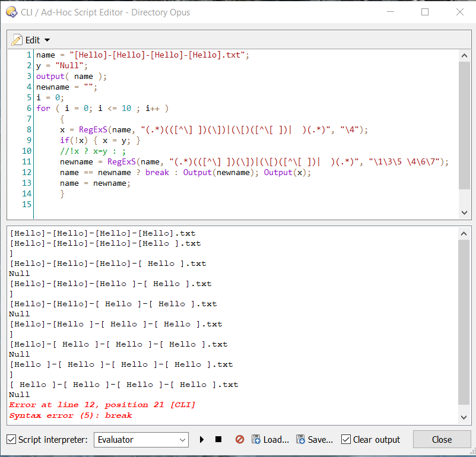Expand the Edit menu arrow
The width and height of the screenshot is (476, 457).
pos(47,40)
